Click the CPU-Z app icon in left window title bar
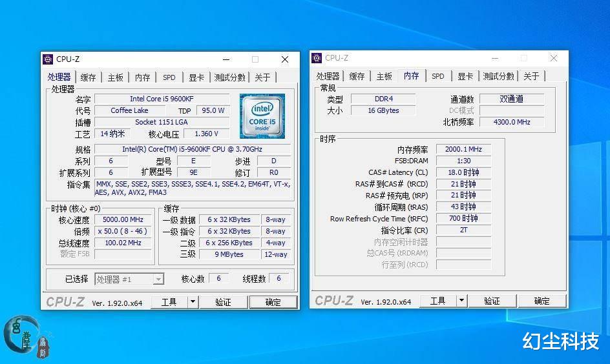This screenshot has height=364, width=610. 48,59
